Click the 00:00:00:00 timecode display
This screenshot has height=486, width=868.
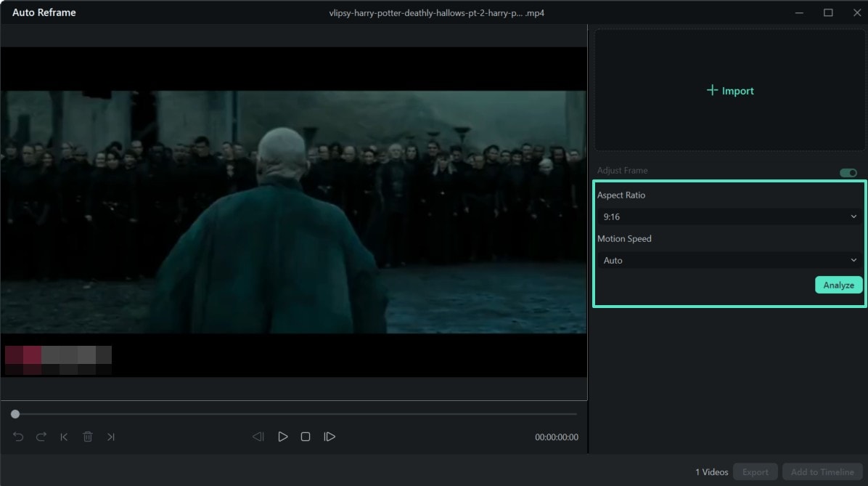coord(557,437)
